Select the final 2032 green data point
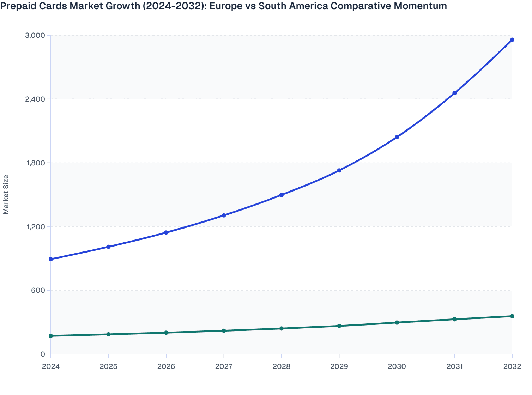The height and width of the screenshot is (395, 532). coord(512,316)
